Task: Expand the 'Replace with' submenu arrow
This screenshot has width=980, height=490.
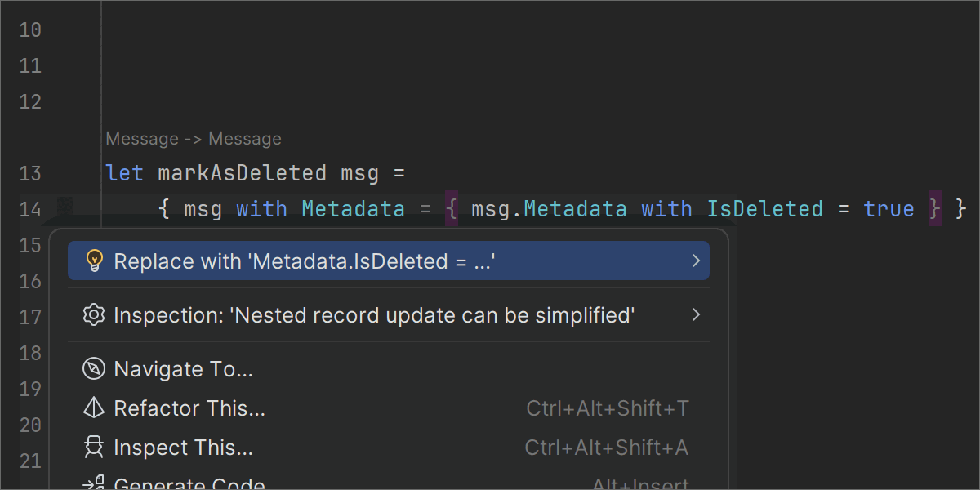Action: [696, 261]
